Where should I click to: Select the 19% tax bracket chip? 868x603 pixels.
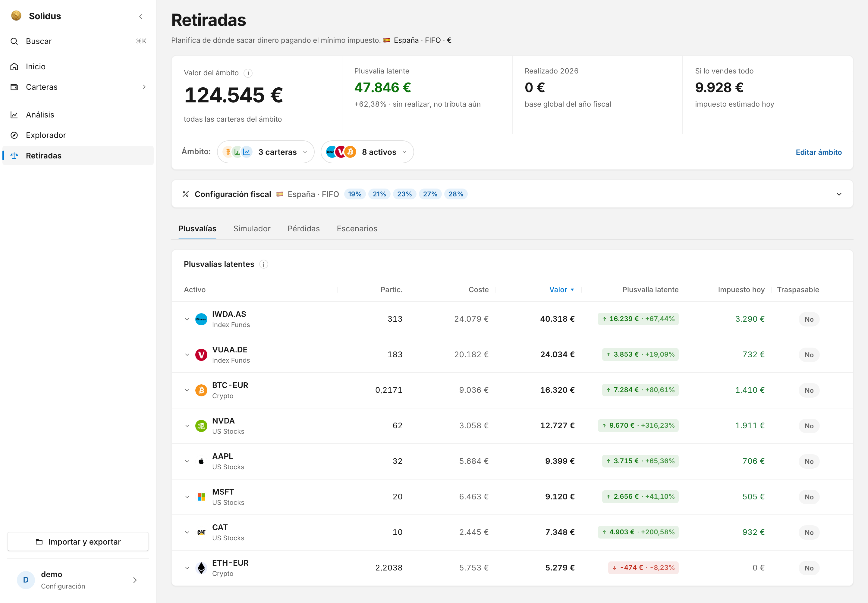pyautogui.click(x=355, y=194)
